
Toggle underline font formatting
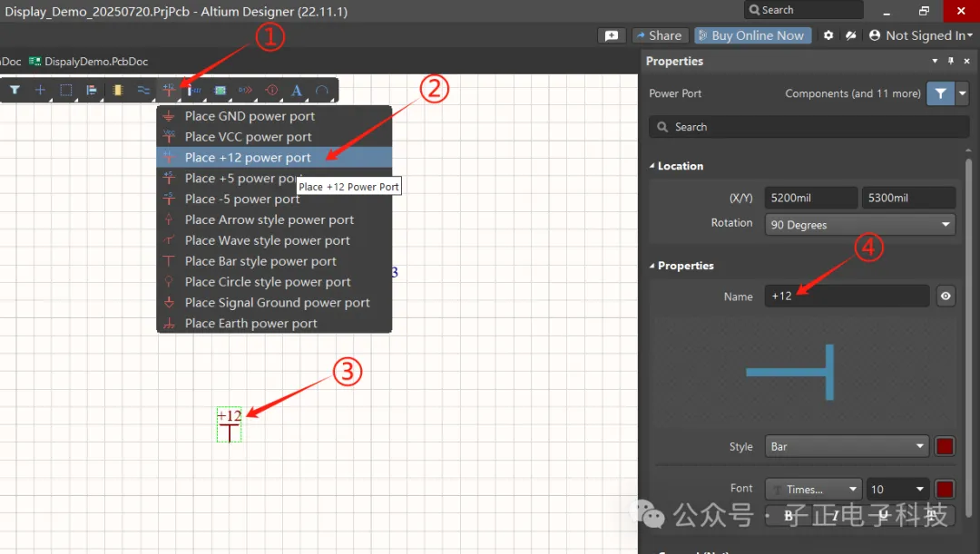[883, 515]
